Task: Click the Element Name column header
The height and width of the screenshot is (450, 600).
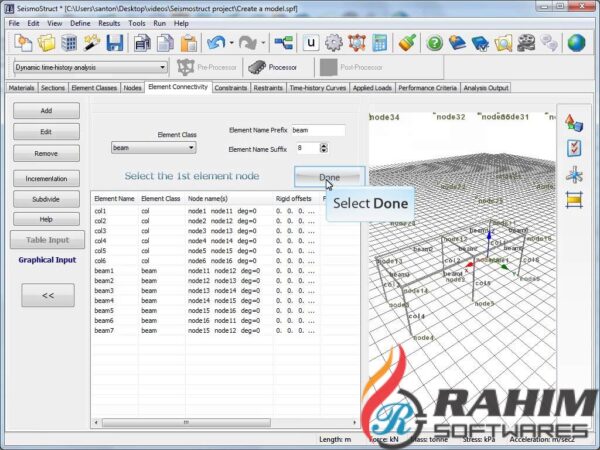Action: tap(114, 199)
